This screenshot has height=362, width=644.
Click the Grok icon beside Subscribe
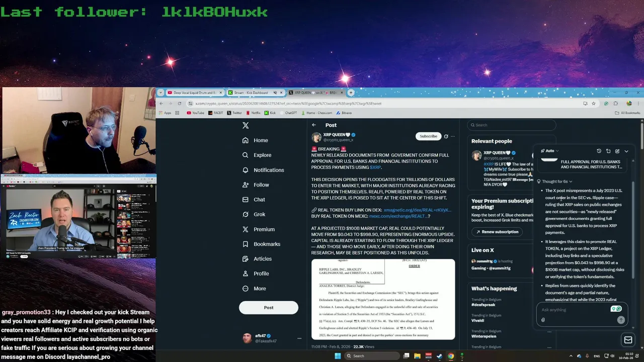446,136
